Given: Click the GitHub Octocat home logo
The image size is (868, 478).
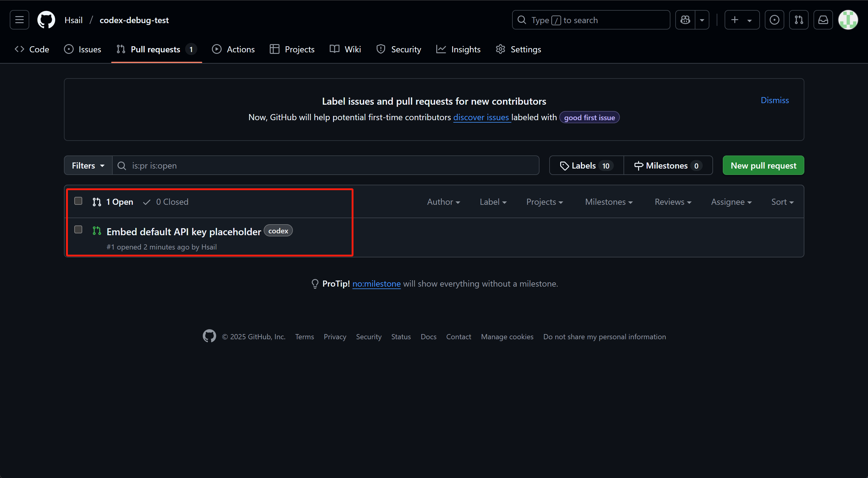Looking at the screenshot, I should coord(46,20).
